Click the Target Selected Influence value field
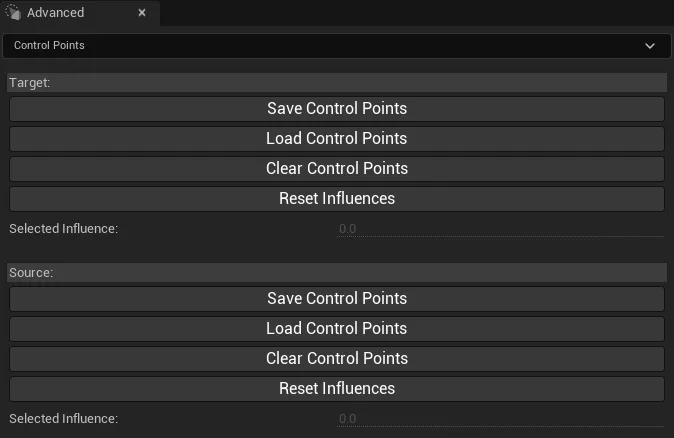The image size is (674, 438). (500, 229)
